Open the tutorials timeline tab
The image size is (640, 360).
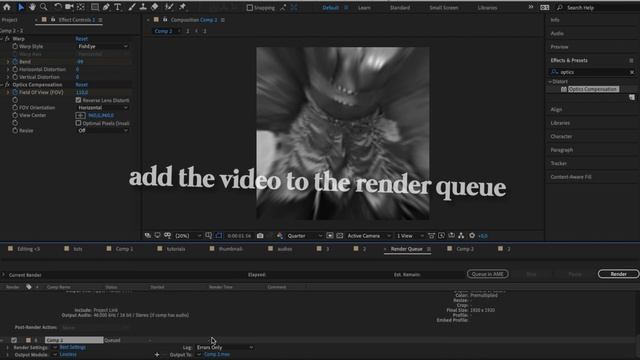pos(176,249)
